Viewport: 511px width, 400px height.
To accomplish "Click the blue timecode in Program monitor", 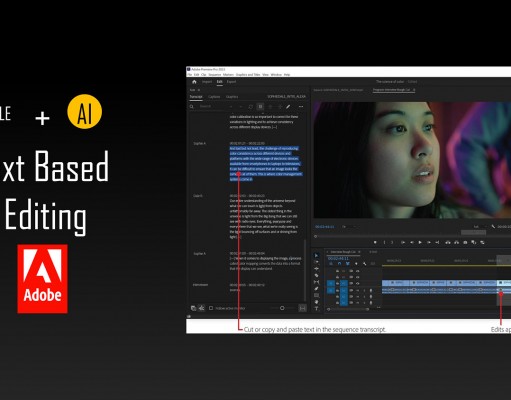I will click(x=325, y=227).
